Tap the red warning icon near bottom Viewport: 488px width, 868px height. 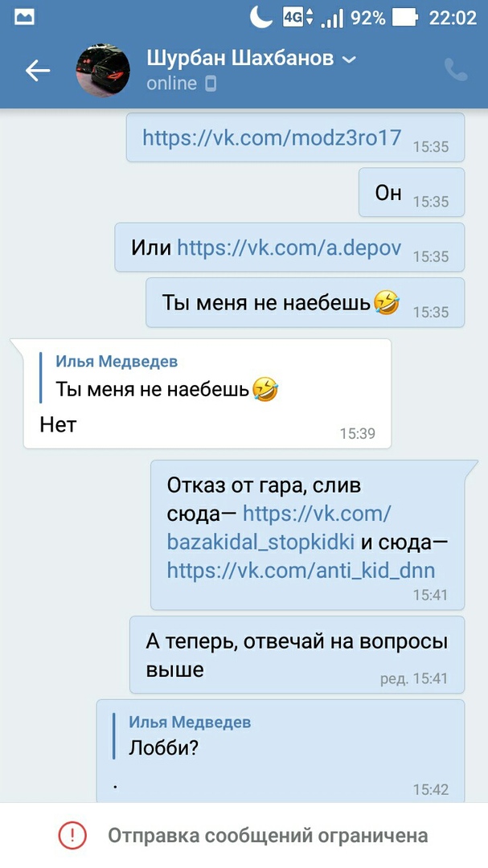[x=72, y=835]
